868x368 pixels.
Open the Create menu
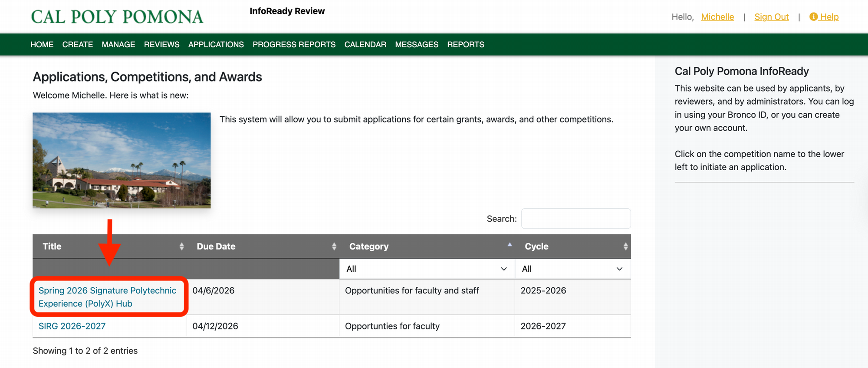(x=77, y=45)
